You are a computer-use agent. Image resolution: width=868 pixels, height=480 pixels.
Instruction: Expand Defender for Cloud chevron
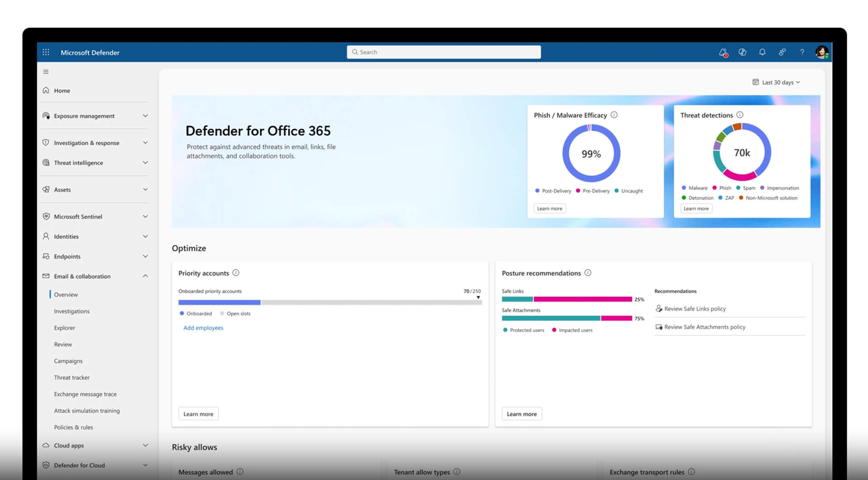[145, 465]
